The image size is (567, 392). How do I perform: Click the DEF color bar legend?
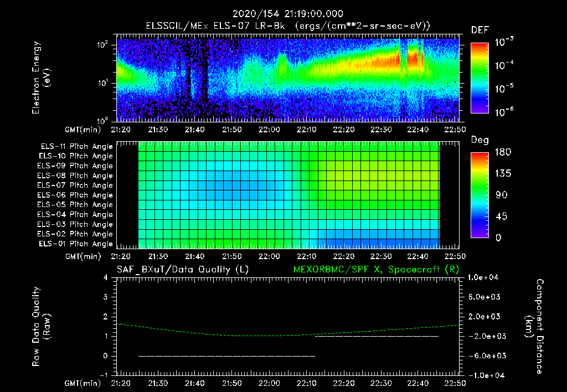pos(480,78)
